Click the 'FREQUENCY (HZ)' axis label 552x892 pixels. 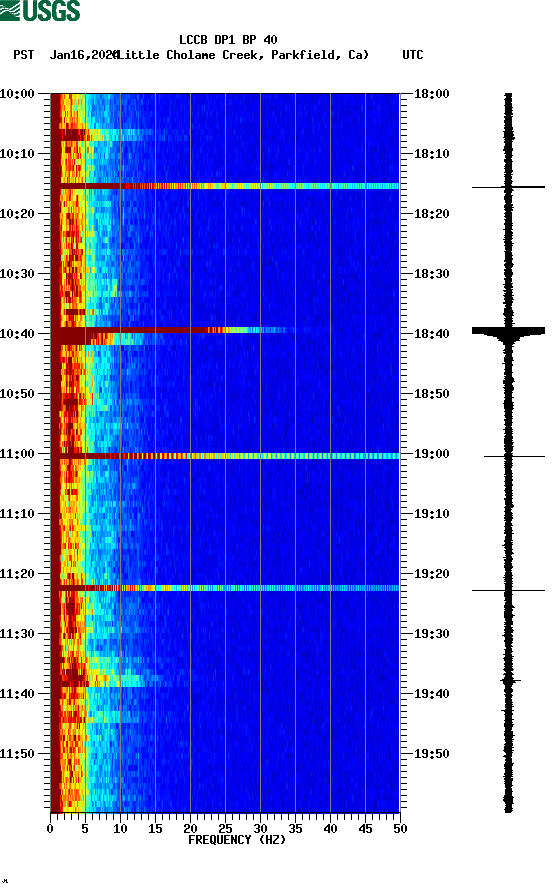(x=237, y=840)
